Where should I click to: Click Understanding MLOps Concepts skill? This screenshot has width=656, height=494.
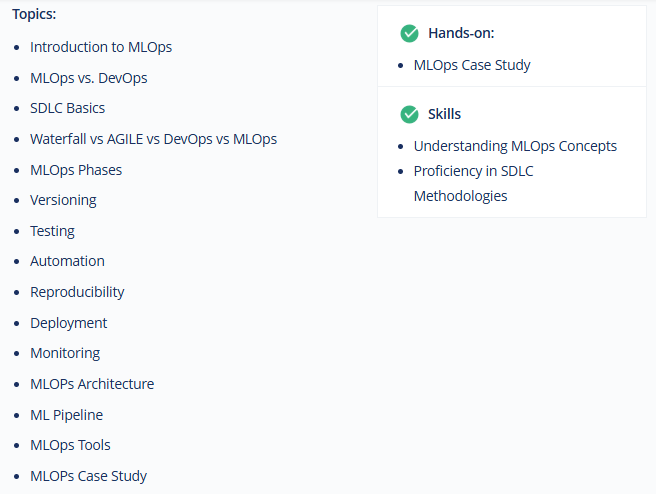515,146
